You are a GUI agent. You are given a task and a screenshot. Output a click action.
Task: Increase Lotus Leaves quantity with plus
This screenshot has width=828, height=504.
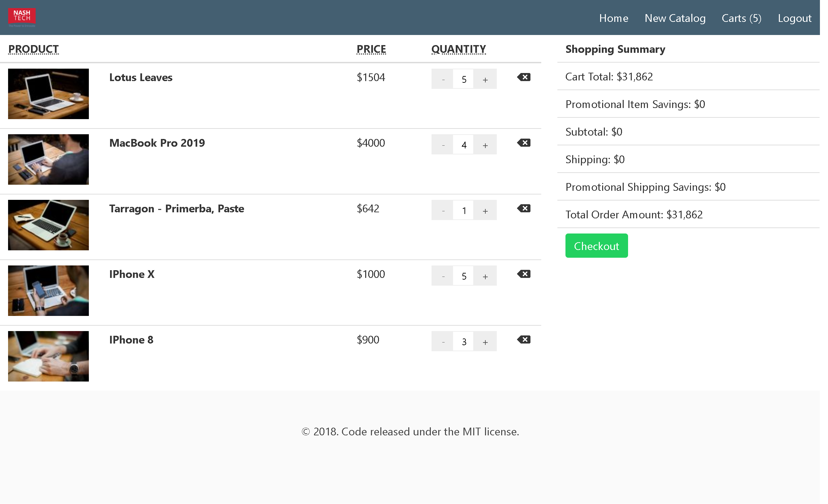tap(485, 79)
